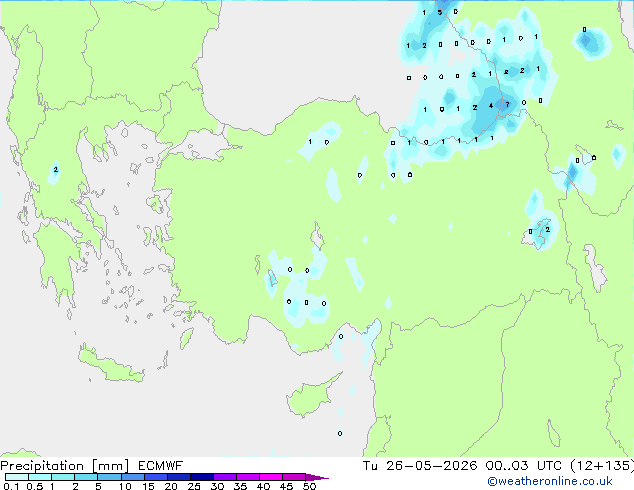
Task: Open the weatheronline.co.uk link
Action: pos(550,481)
